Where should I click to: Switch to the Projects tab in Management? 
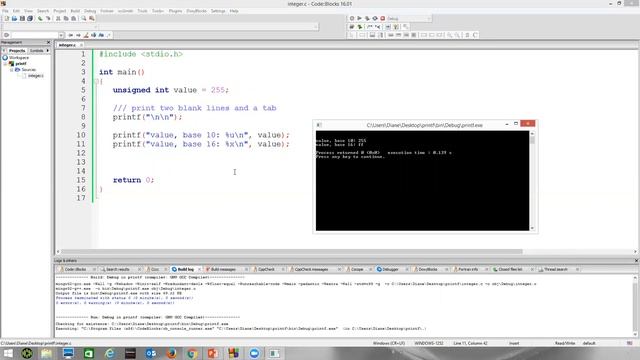17,51
